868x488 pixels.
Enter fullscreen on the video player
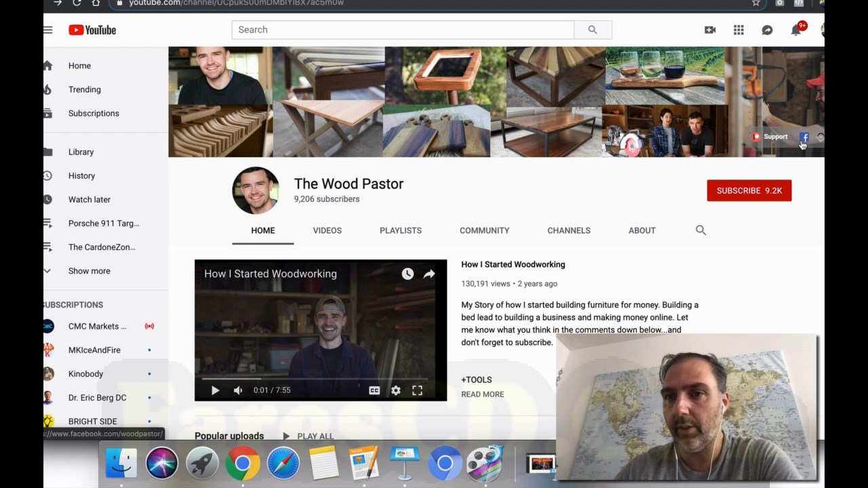click(418, 390)
